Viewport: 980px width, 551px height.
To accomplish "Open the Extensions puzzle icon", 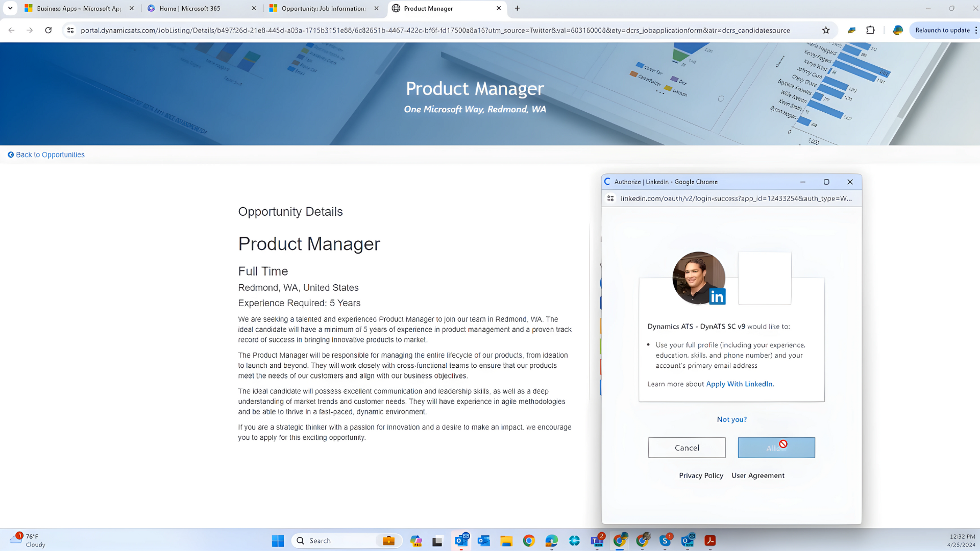I will pyautogui.click(x=871, y=30).
